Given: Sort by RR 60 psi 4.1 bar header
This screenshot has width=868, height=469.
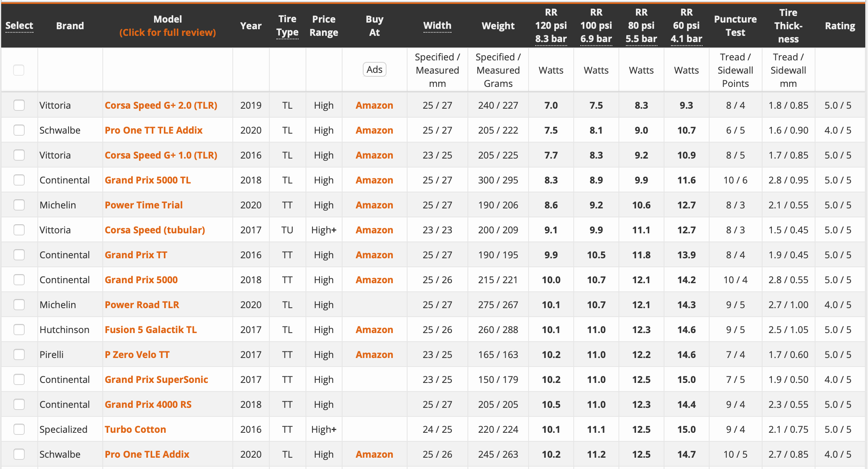Looking at the screenshot, I should [x=686, y=26].
